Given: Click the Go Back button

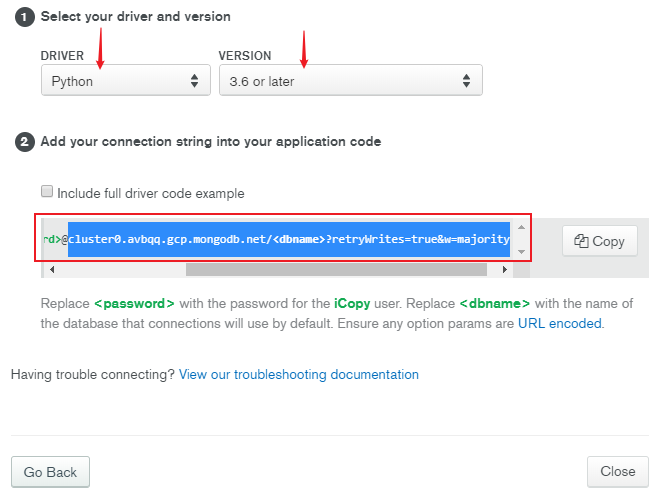Looking at the screenshot, I should pos(50,472).
